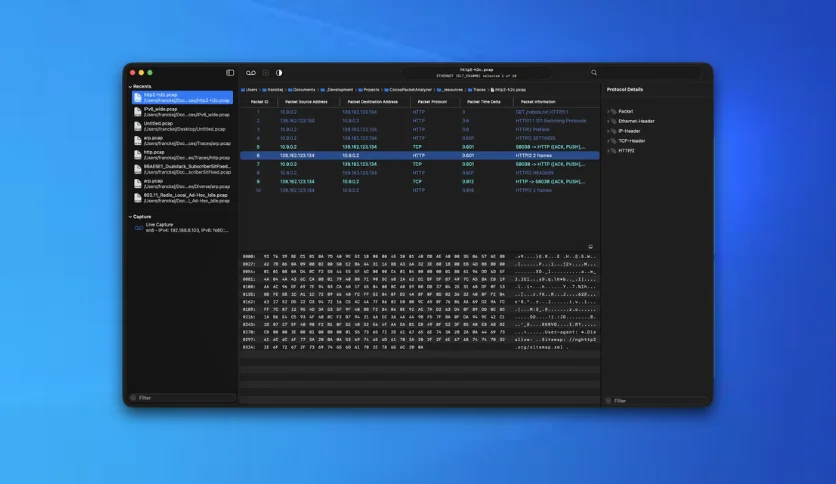Click the file icon beside http.pcap
The height and width of the screenshot is (484, 836).
coord(138,155)
